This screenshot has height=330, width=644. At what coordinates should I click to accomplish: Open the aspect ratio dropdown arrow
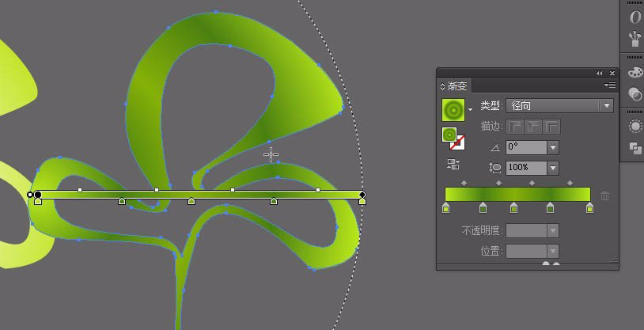(x=553, y=168)
